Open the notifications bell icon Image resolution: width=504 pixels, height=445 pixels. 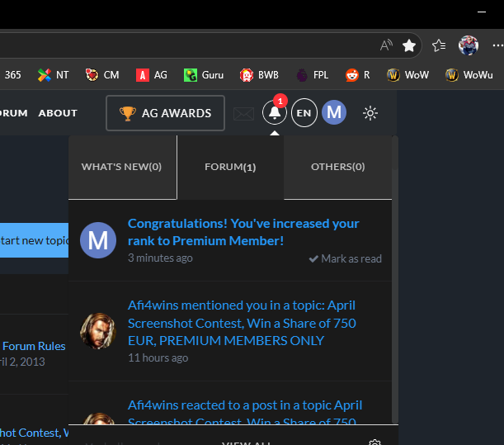click(274, 113)
